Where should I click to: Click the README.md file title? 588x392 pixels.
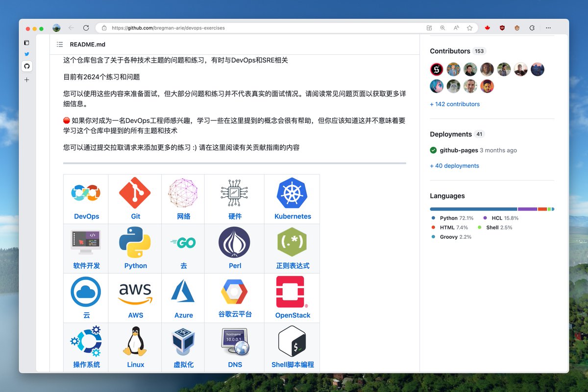point(88,44)
